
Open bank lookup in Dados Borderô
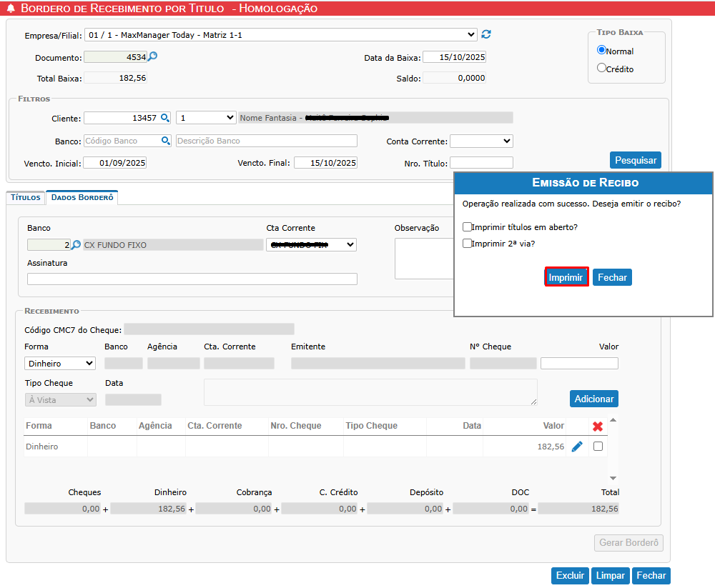tap(77, 245)
